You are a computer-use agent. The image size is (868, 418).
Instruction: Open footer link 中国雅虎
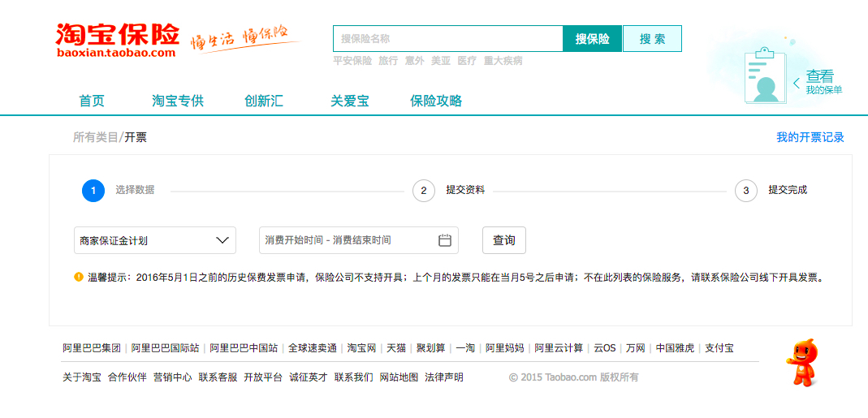click(x=675, y=348)
